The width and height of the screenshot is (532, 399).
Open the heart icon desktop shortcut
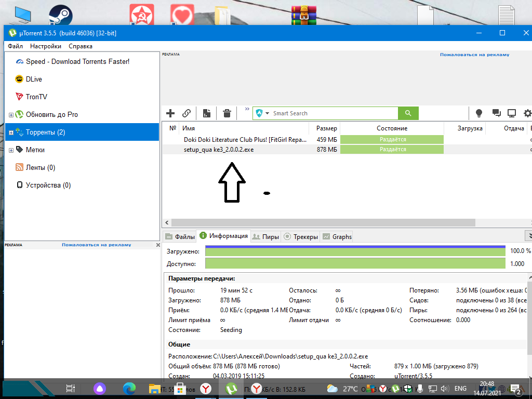[x=182, y=14]
